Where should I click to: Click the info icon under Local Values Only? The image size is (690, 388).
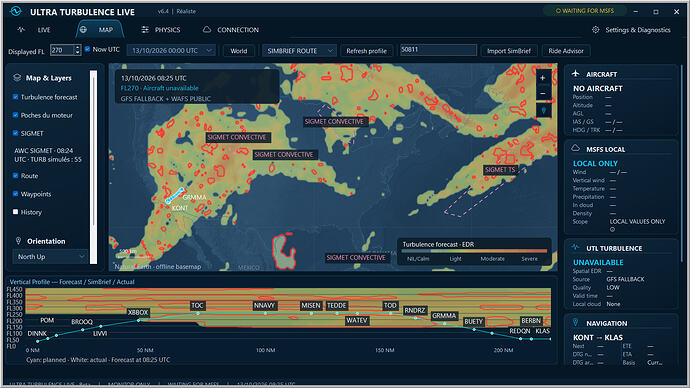(612, 229)
